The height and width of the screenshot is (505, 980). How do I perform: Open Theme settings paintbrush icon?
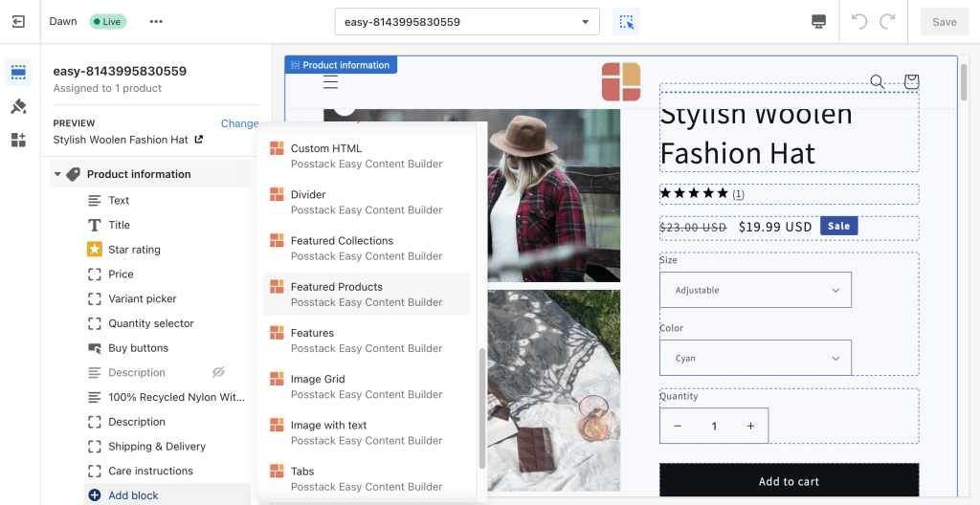click(x=19, y=106)
